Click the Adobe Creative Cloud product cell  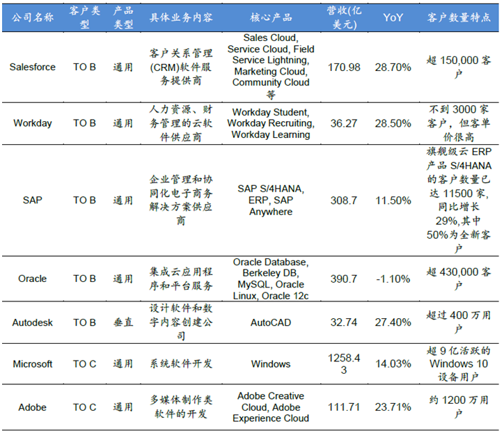(x=271, y=407)
